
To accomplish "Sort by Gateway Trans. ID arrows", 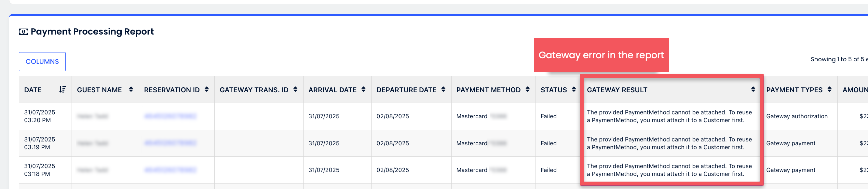I will pyautogui.click(x=295, y=89).
